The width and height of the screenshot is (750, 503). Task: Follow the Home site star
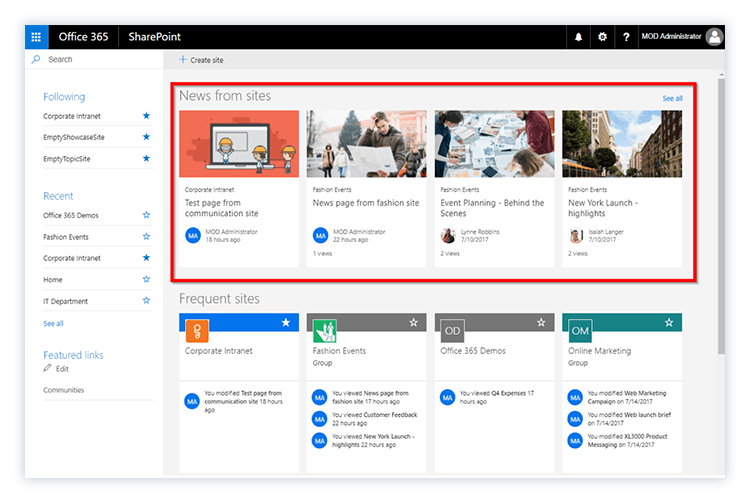pyautogui.click(x=146, y=279)
